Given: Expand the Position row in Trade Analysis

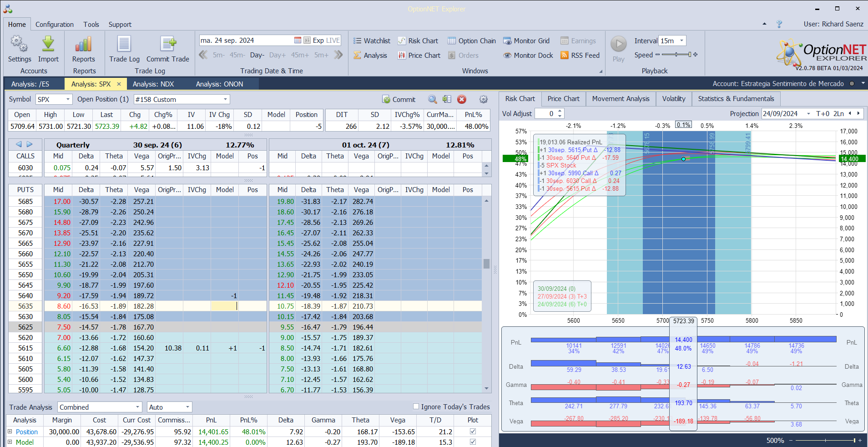Looking at the screenshot, I should tap(10, 432).
